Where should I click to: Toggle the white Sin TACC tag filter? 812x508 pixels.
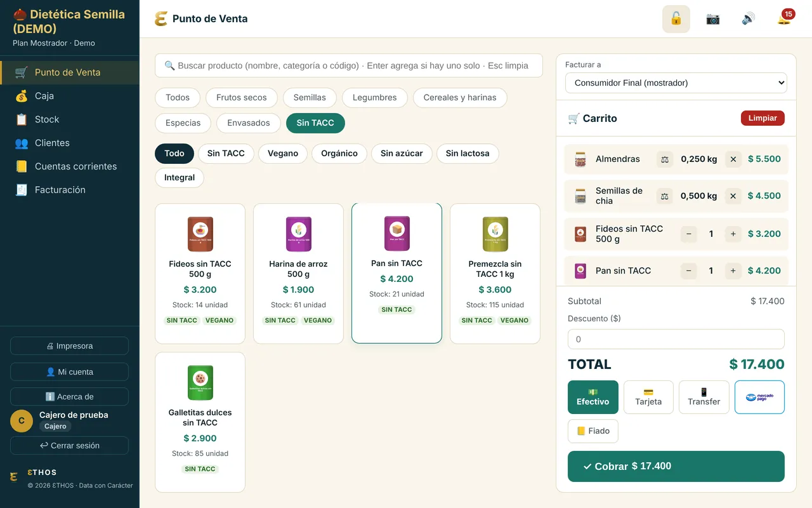click(x=226, y=154)
